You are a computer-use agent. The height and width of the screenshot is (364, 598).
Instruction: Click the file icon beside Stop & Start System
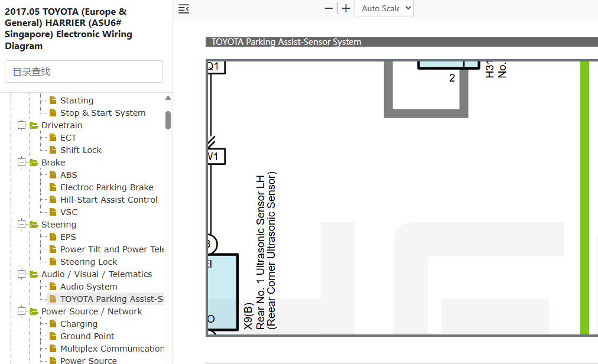[53, 112]
